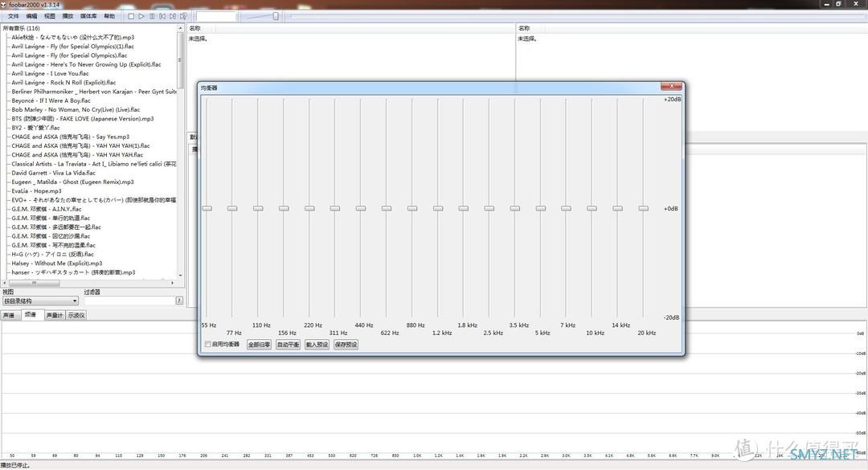Click the playback seek bar
The image size is (868, 470).
[577, 16]
